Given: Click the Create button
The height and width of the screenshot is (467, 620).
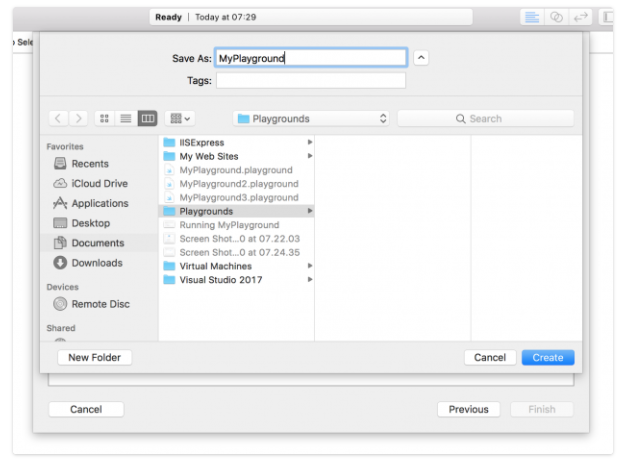Looking at the screenshot, I should pyautogui.click(x=548, y=357).
